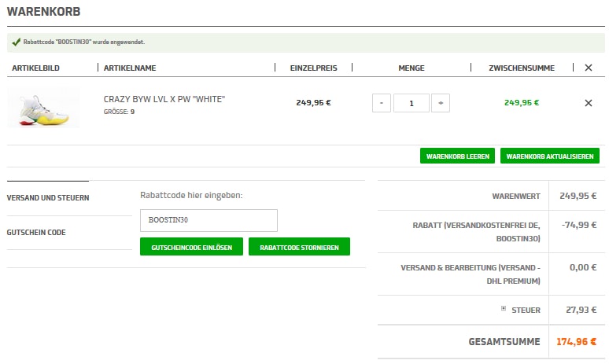Redeem code via Gutscheincode einlösen

point(191,247)
